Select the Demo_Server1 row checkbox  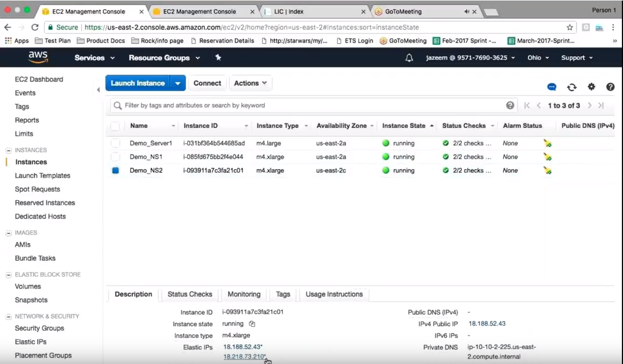click(115, 143)
